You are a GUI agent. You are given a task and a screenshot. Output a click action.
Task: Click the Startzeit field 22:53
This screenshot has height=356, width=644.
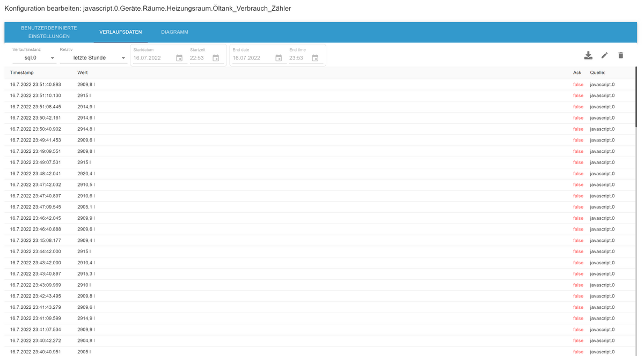[x=200, y=58]
